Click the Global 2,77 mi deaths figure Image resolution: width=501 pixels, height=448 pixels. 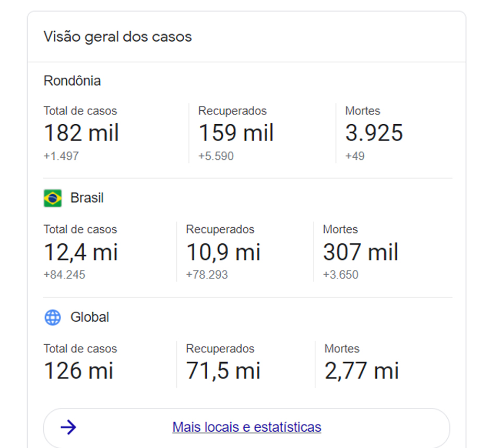[362, 371]
